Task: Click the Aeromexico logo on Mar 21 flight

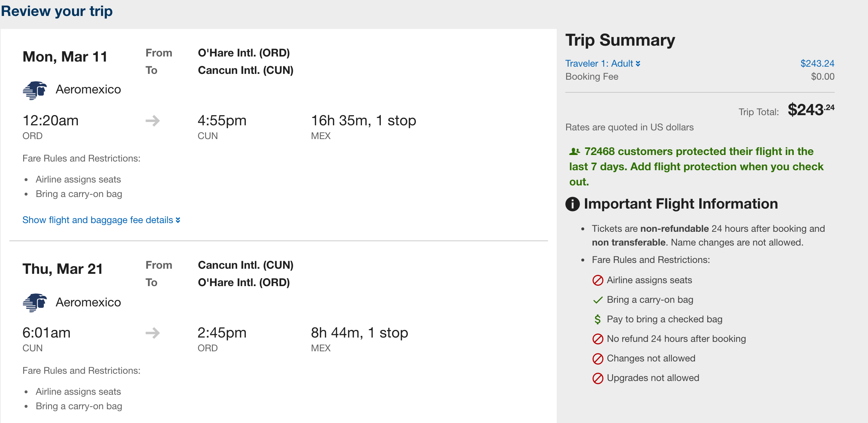Action: click(x=35, y=302)
